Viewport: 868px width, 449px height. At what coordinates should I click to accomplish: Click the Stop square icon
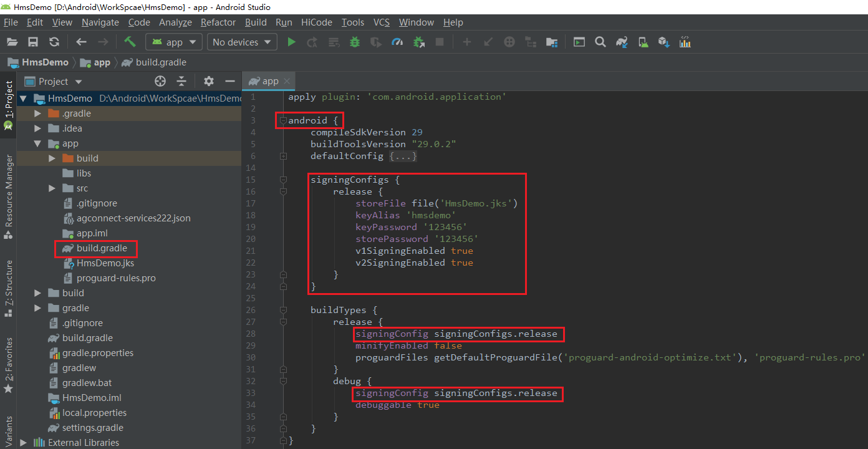440,42
